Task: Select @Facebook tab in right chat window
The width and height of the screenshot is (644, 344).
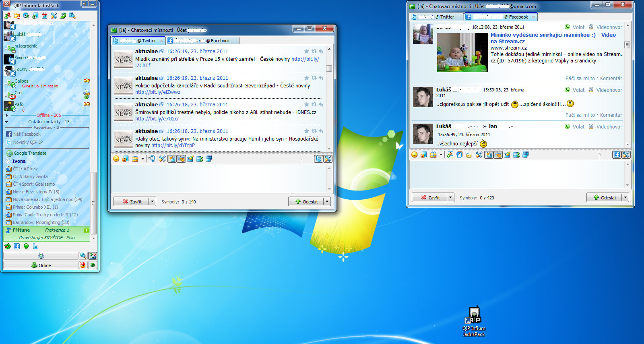Action: [500, 17]
